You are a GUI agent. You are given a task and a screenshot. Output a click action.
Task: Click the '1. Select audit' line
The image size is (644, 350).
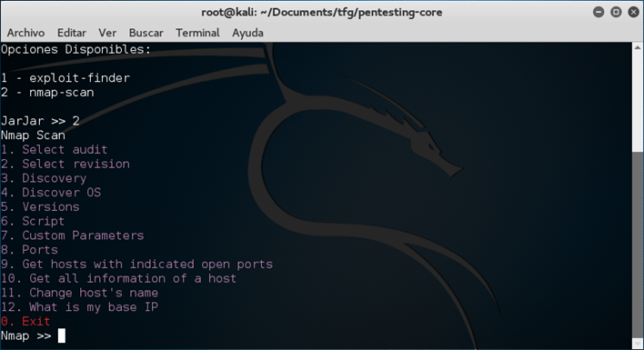click(55, 149)
